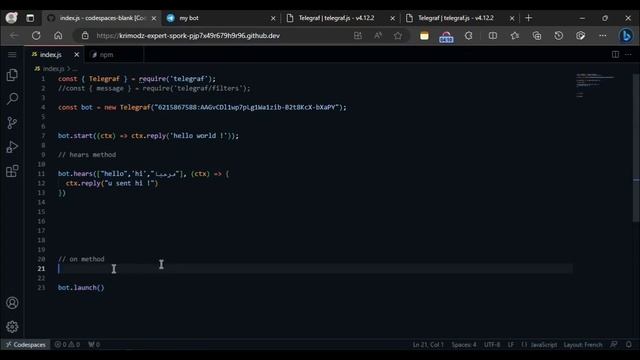Open the Bing Copilot sidebar button

click(x=626, y=36)
